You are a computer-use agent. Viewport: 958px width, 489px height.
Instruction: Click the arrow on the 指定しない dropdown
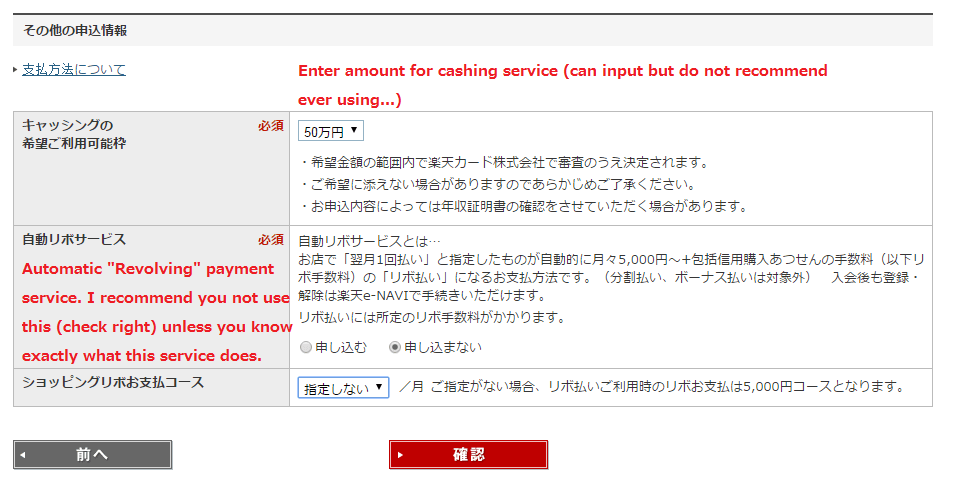[x=379, y=387]
